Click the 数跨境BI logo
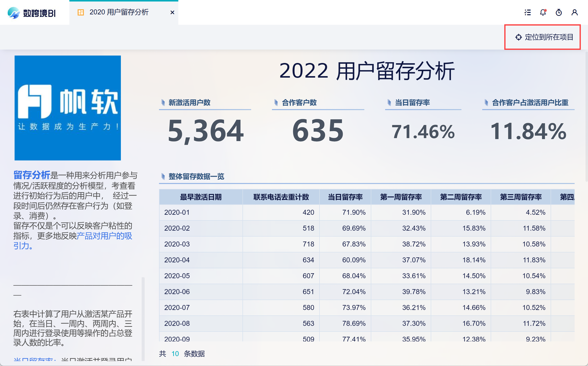 click(32, 13)
